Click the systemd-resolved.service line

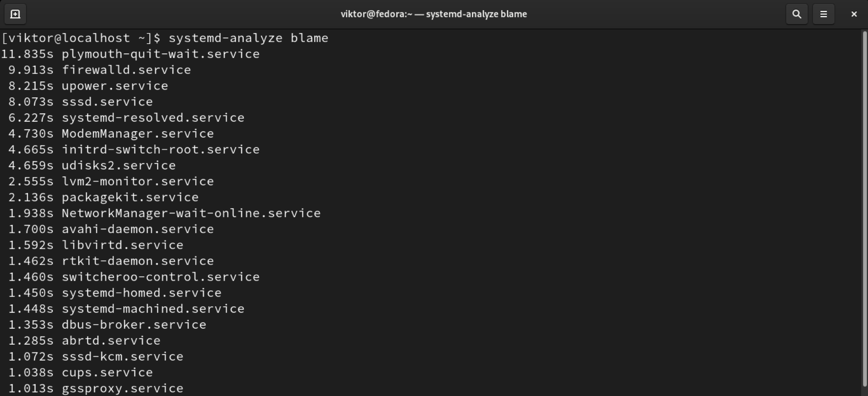(153, 118)
